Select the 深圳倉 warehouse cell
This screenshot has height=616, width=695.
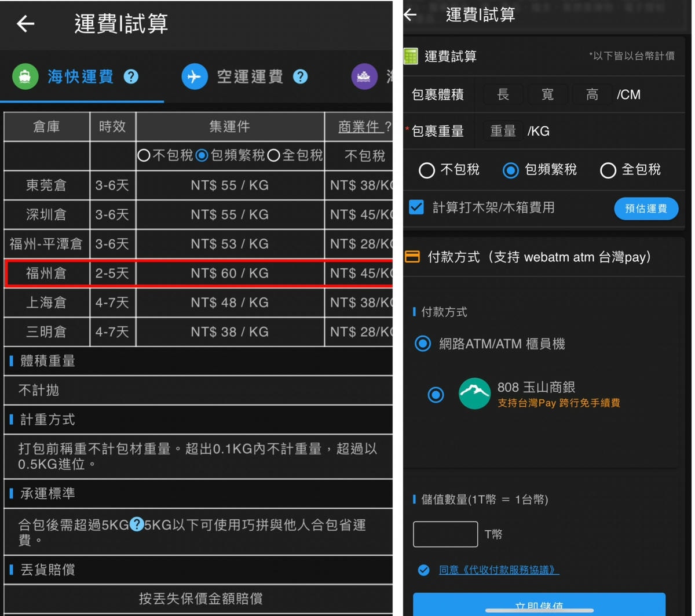coord(46,215)
